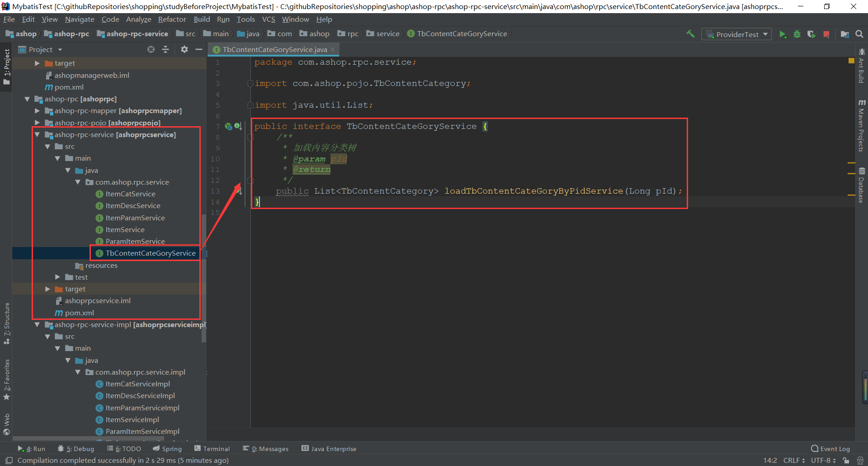Screen dimensions: 868x466
Task: Open the 4: Run tool window
Action: click(32, 449)
